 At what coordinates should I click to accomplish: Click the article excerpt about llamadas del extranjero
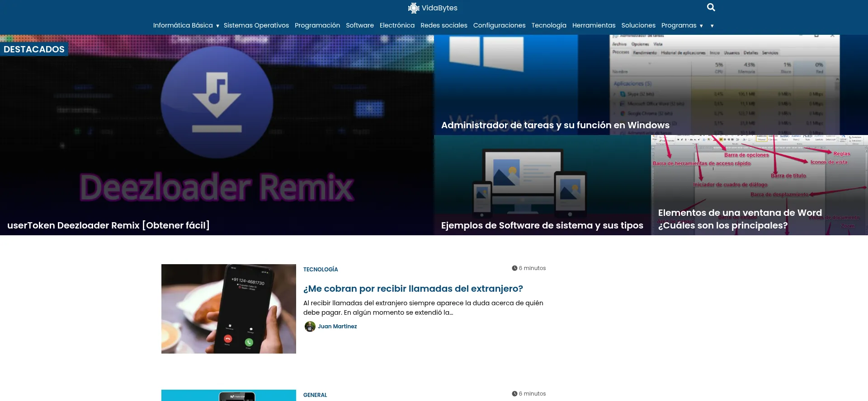tap(423, 308)
